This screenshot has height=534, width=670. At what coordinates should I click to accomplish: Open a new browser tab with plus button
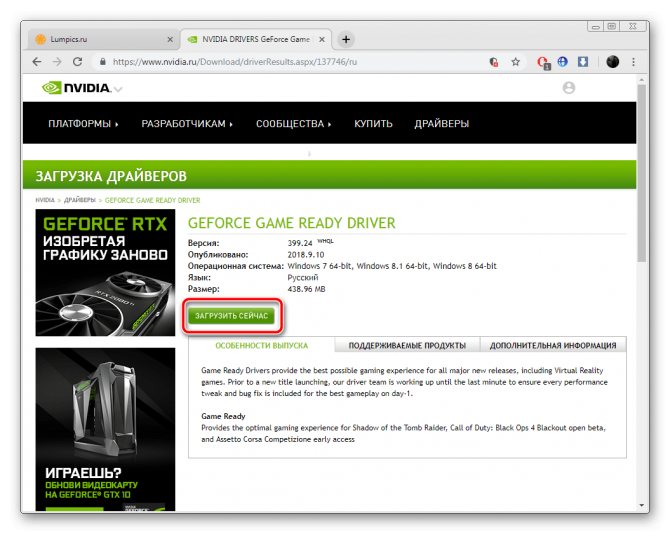(x=346, y=40)
